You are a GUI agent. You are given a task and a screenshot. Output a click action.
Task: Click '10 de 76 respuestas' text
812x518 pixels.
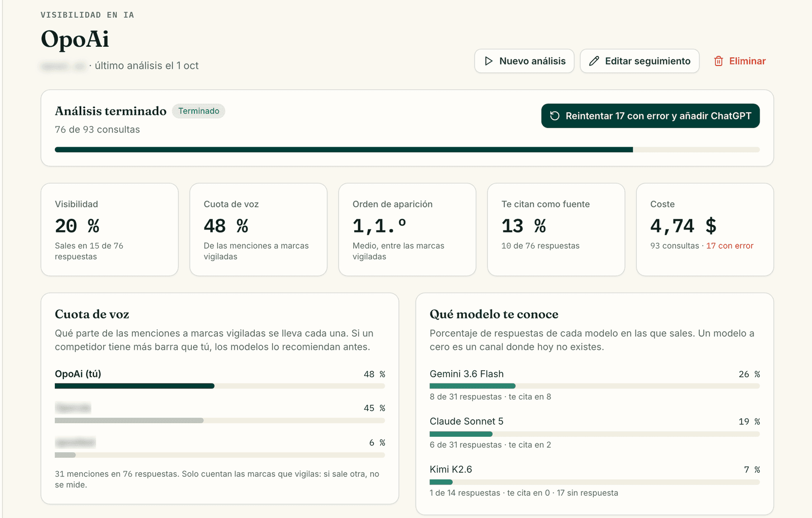540,246
